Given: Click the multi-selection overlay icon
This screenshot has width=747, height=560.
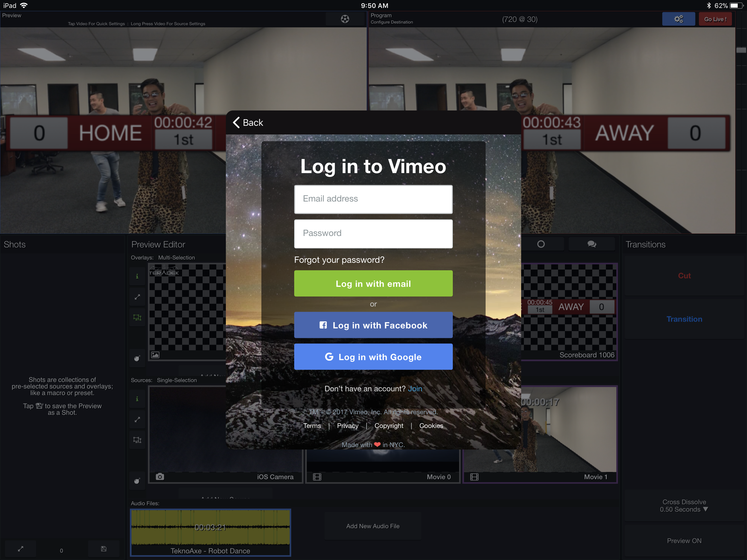Looking at the screenshot, I should (137, 317).
